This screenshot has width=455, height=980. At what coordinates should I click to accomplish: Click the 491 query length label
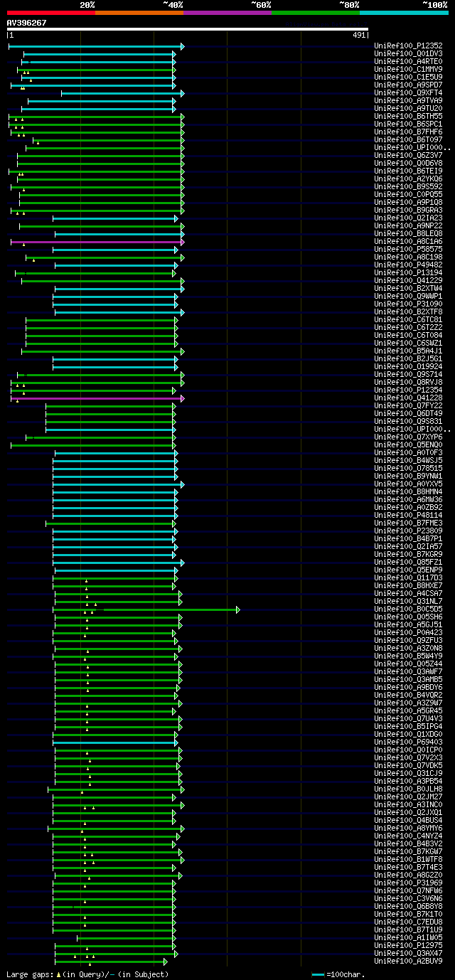tap(359, 35)
